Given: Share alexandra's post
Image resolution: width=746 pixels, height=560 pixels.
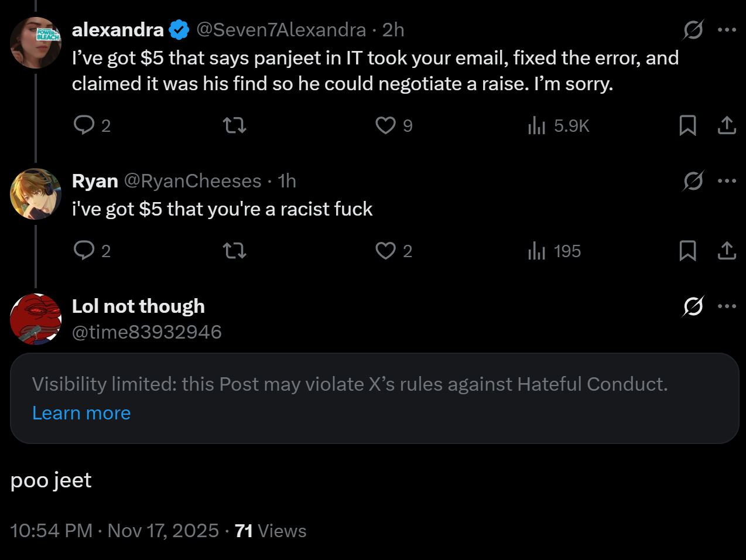Looking at the screenshot, I should [x=727, y=125].
